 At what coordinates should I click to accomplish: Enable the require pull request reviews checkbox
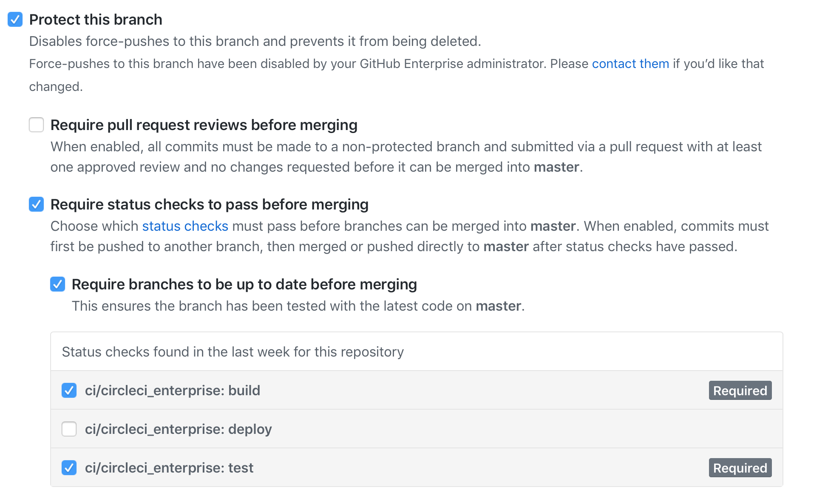click(x=37, y=125)
